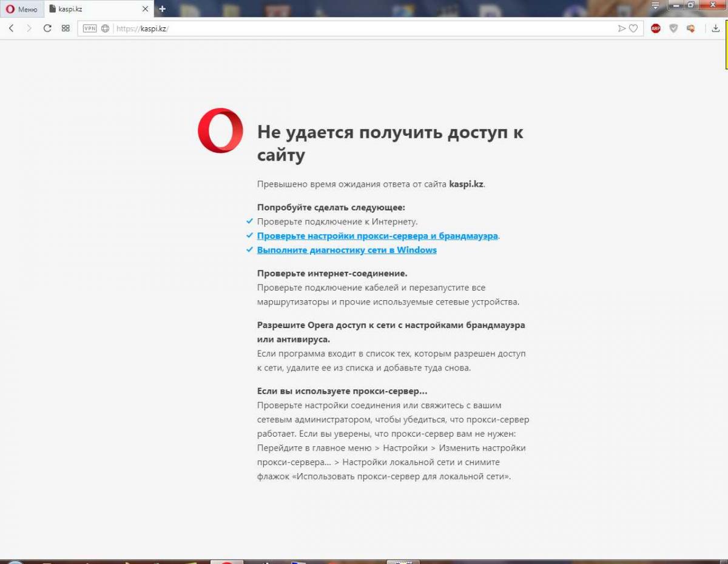Click heading Разрешите Opera доступ к сети
Image resolution: width=728 pixels, height=564 pixels.
391,332
